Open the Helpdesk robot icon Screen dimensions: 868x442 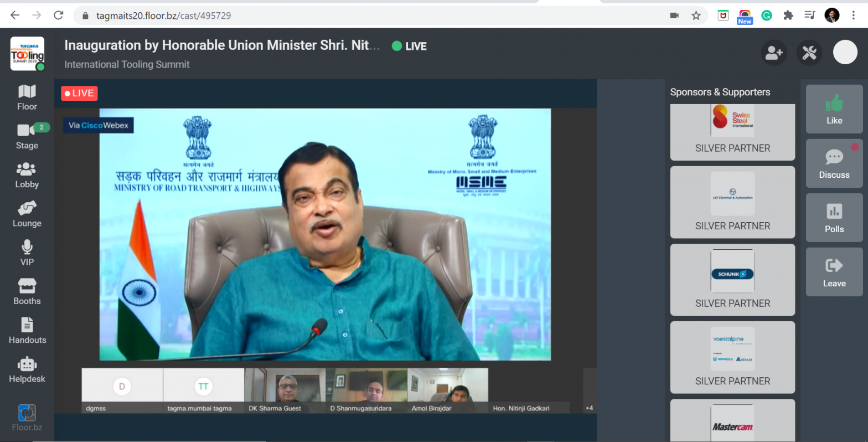(27, 370)
